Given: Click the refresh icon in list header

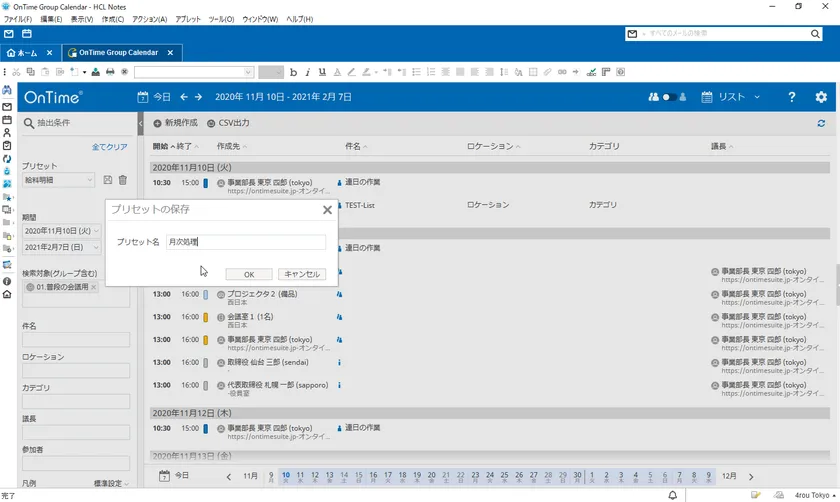Looking at the screenshot, I should tap(821, 123).
